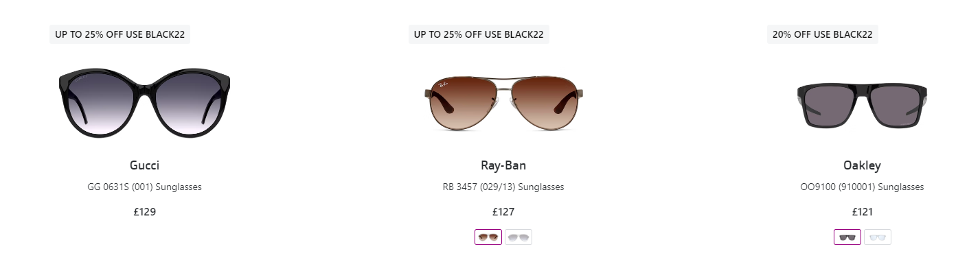Open RB 3457 (029/13) Sunglasses product link
The height and width of the screenshot is (258, 980).
pos(503,187)
